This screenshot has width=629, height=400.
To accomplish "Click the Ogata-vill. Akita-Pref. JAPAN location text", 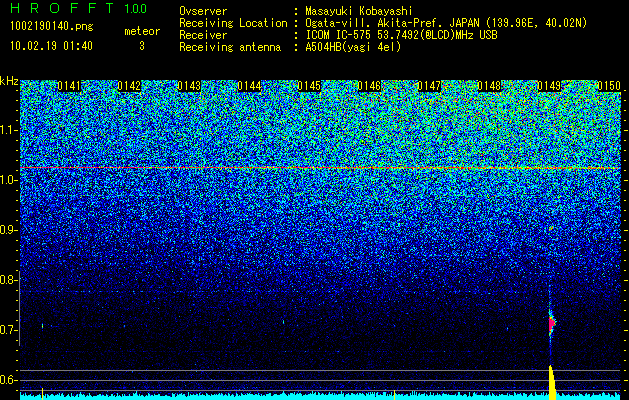I will point(446,23).
